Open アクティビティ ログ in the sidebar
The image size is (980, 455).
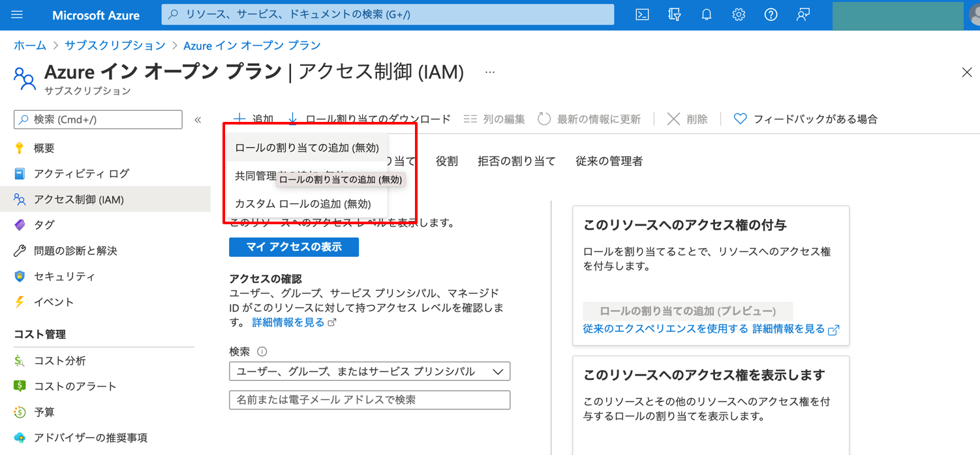coord(82,174)
